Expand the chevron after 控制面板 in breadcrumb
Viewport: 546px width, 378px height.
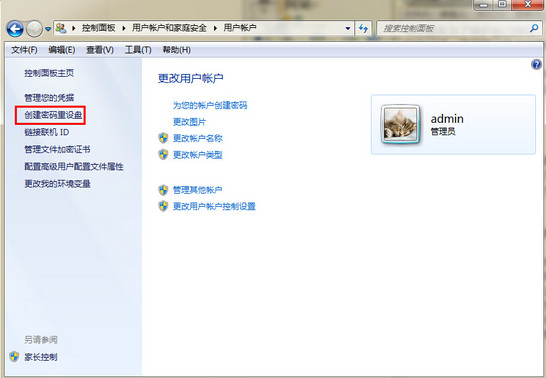124,28
